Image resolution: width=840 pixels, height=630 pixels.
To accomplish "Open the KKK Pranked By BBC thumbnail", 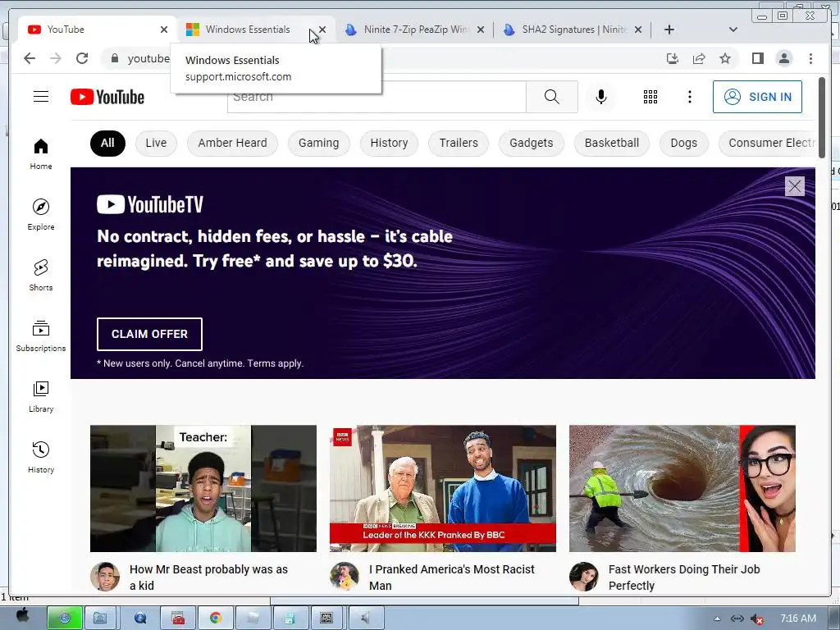I will click(442, 489).
